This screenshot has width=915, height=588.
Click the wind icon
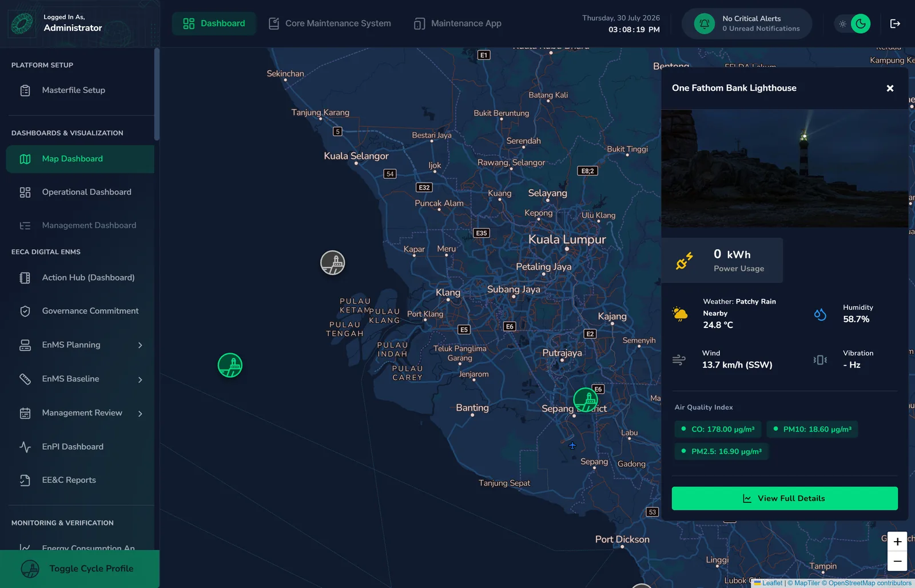click(x=679, y=360)
